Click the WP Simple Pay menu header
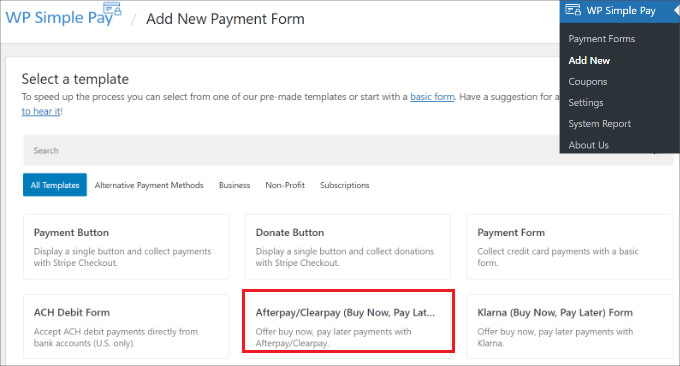Viewport: 680px width, 366px height. 620,11
